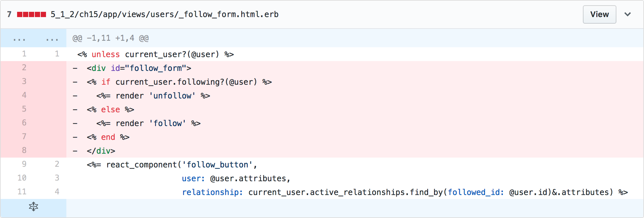644x218 pixels.
Task: Expand context at the second ellipsis column
Action: point(52,38)
